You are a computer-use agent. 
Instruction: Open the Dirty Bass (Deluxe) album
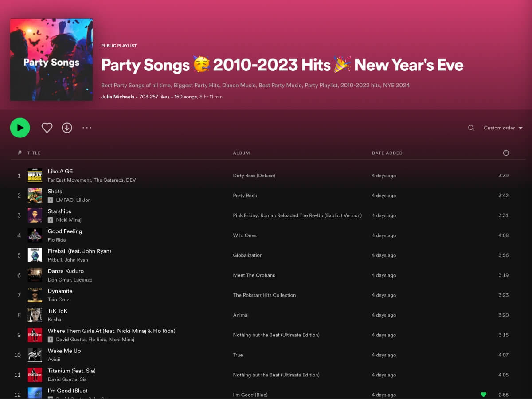[254, 176]
